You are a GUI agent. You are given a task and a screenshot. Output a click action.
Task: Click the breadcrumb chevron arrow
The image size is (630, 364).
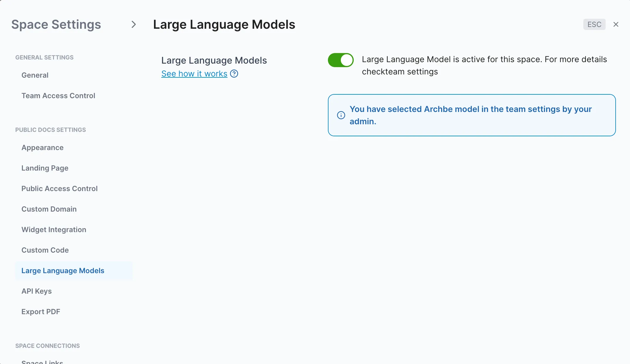[134, 24]
